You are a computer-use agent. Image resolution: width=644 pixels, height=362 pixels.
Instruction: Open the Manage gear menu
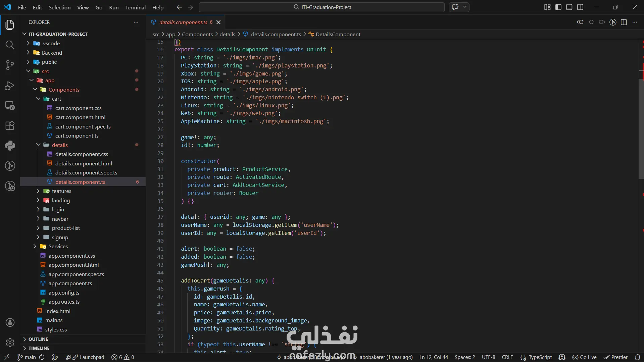(10, 342)
